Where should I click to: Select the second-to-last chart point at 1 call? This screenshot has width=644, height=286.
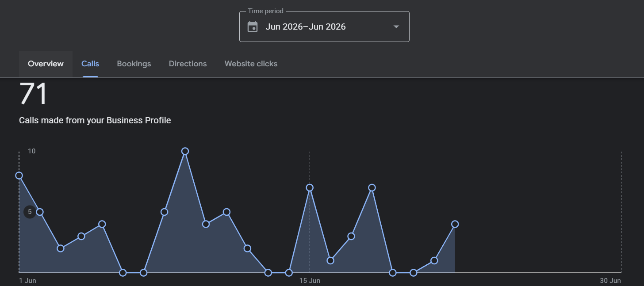pyautogui.click(x=434, y=260)
